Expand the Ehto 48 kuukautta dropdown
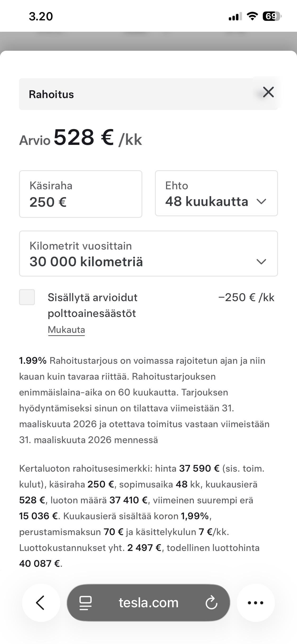297x644 pixels. [216, 194]
